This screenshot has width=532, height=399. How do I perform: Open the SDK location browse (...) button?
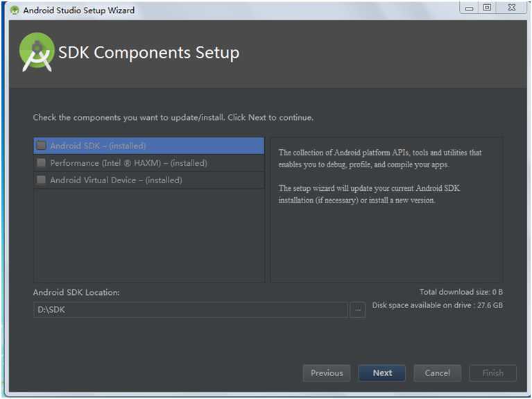(x=358, y=309)
